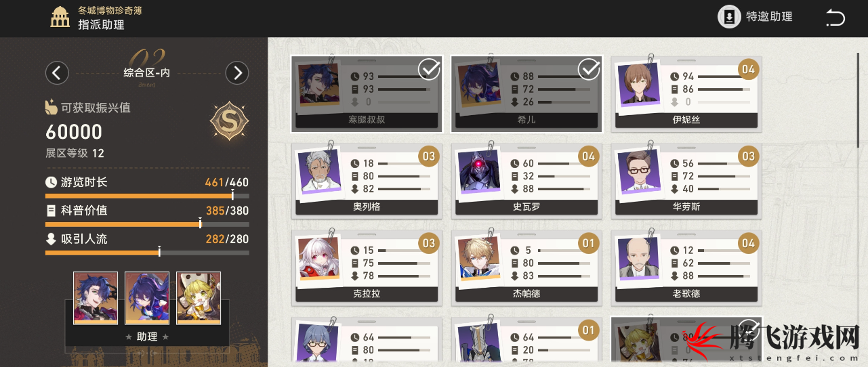
Task: Click first assigned assistant thumbnail in 助理 tray
Action: 96,298
